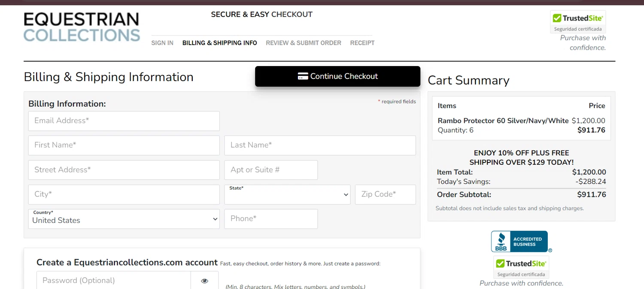Click the Street Address field
Screen dimensions: 644x289
(124, 170)
